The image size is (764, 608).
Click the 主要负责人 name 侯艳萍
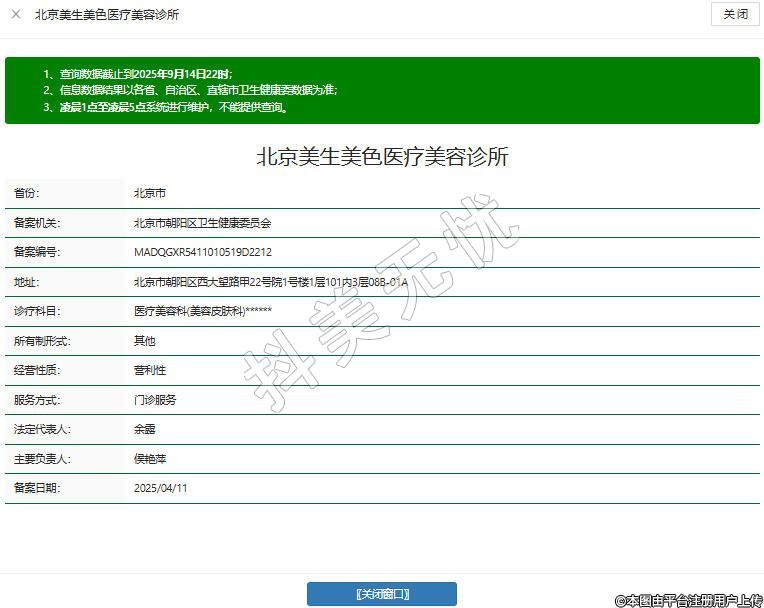[150, 459]
